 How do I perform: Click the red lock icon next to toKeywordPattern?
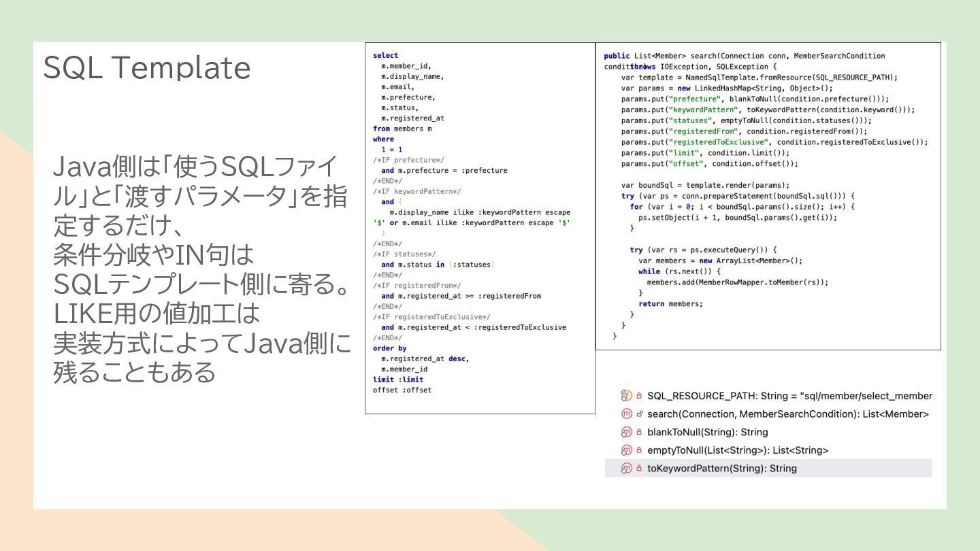coord(640,468)
